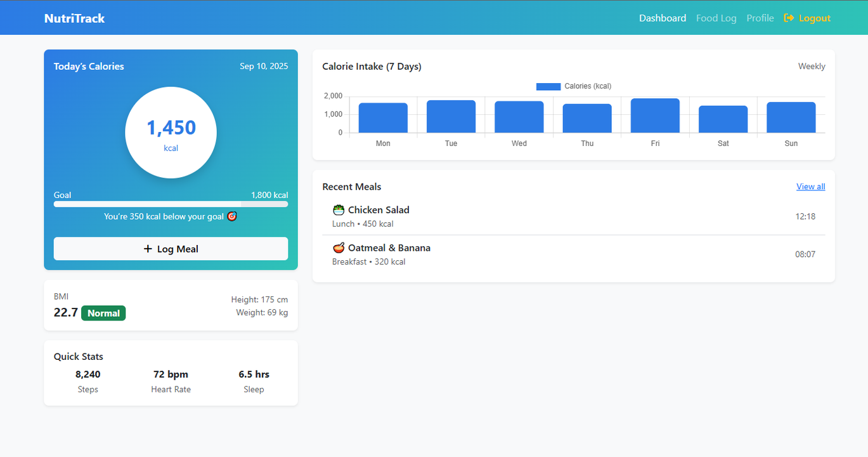This screenshot has width=868, height=457.
Task: Select the Oatmeal & Banana meal row
Action: tap(574, 255)
